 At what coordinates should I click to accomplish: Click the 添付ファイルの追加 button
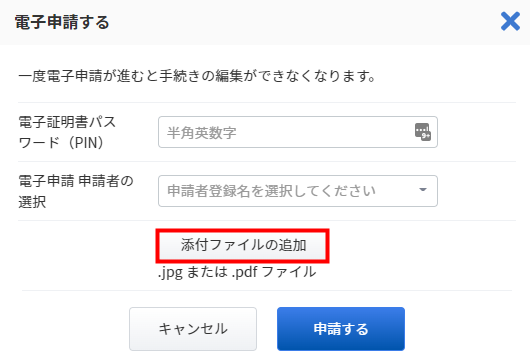pos(243,246)
